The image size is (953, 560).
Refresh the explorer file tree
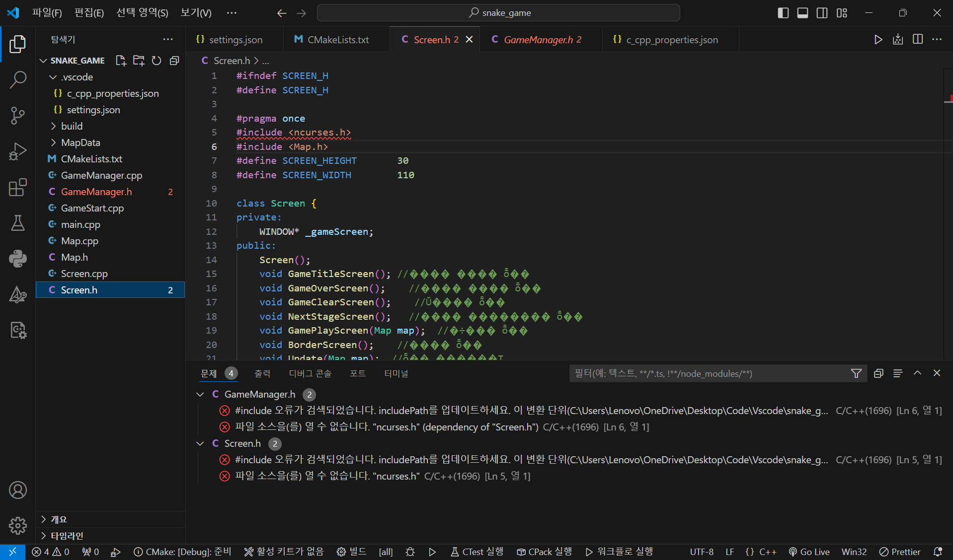(157, 61)
